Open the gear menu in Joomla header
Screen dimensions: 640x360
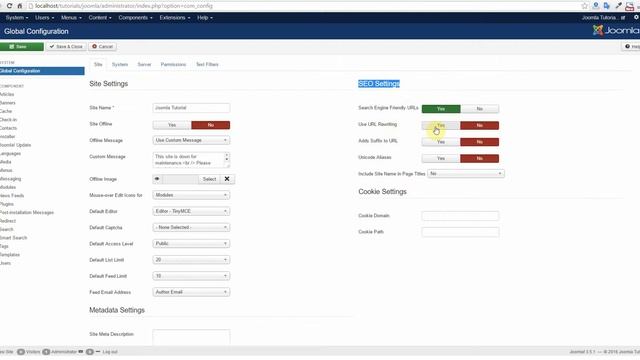(636, 18)
